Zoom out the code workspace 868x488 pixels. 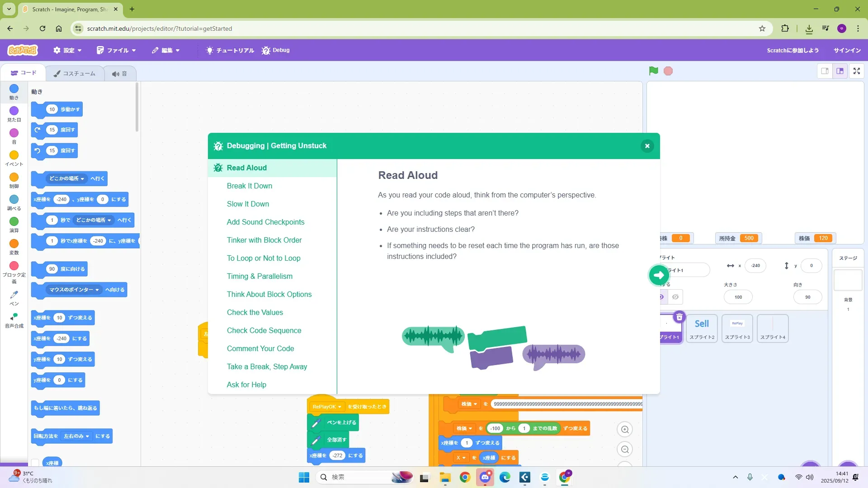pos(625,450)
